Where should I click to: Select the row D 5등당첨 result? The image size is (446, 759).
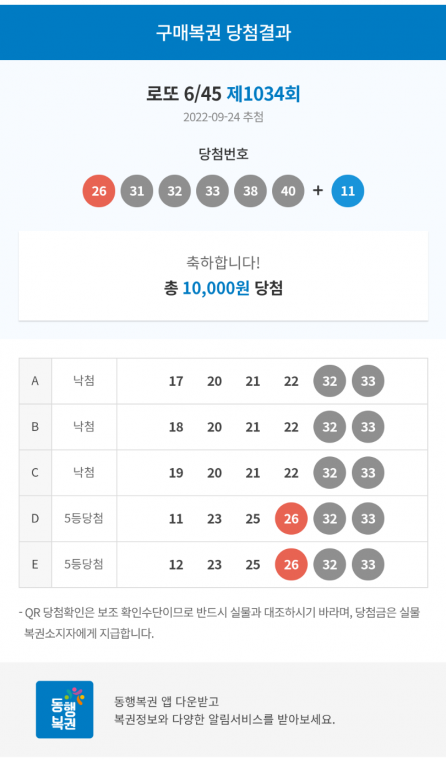84,518
